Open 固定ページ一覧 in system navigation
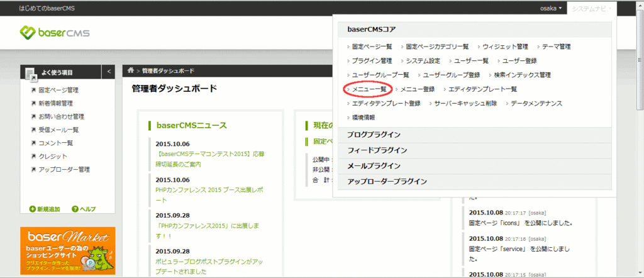The height and width of the screenshot is (278, 644). pyautogui.click(x=372, y=47)
